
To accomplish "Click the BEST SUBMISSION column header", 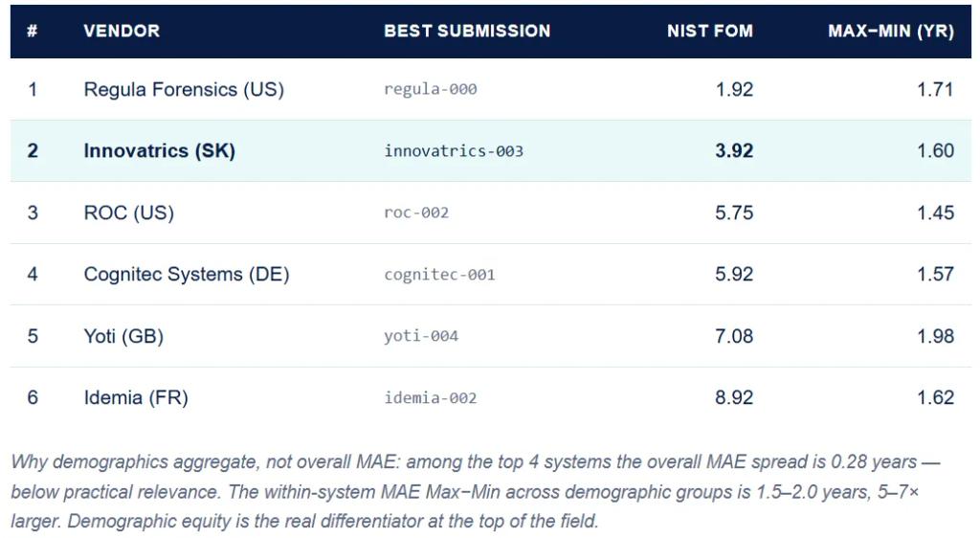I will pyautogui.click(x=467, y=31).
